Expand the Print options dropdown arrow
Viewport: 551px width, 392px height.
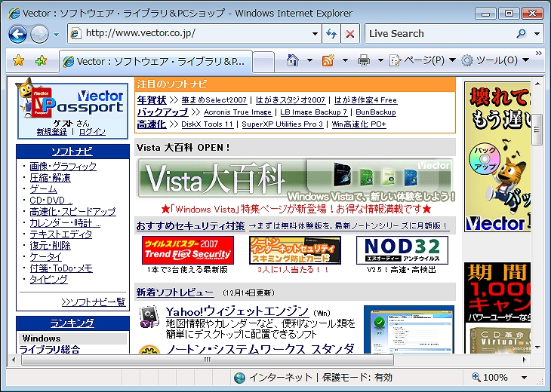pyautogui.click(x=380, y=60)
